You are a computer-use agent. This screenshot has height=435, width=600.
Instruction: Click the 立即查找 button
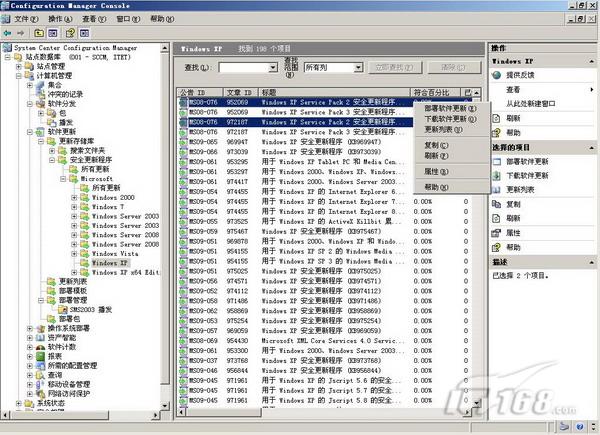pos(395,68)
